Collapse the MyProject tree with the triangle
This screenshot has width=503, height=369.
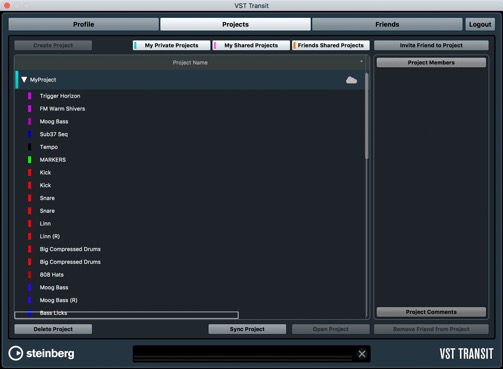pos(24,80)
